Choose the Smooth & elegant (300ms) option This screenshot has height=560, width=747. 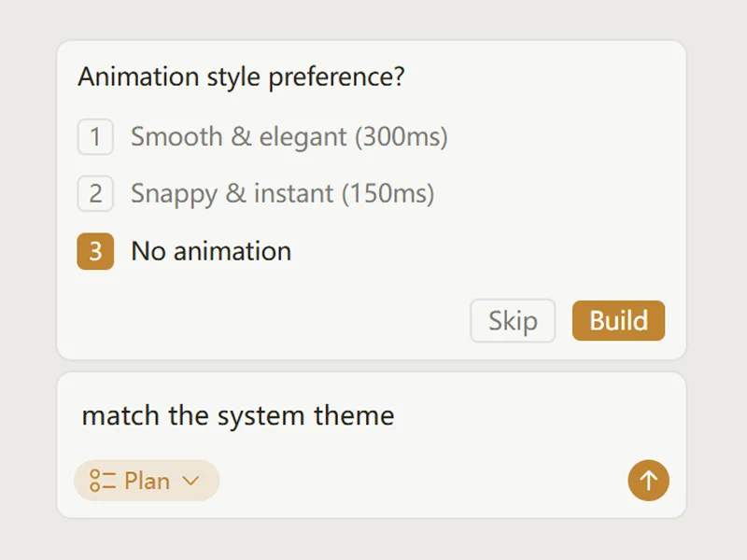click(289, 136)
